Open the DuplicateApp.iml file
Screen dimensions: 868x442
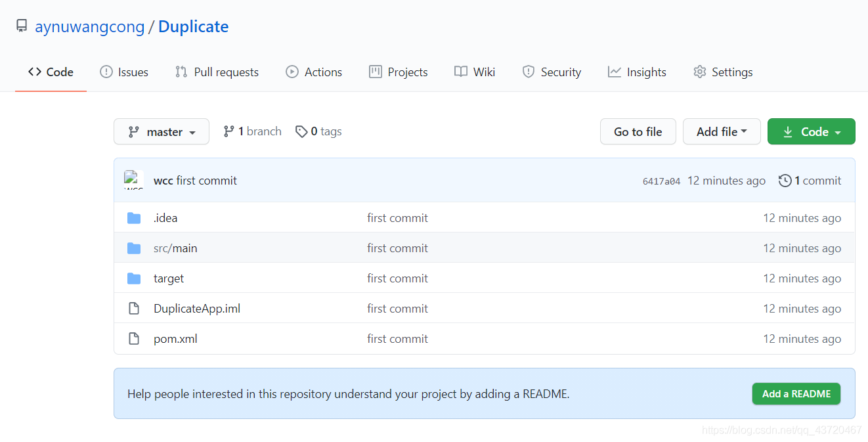(x=197, y=309)
